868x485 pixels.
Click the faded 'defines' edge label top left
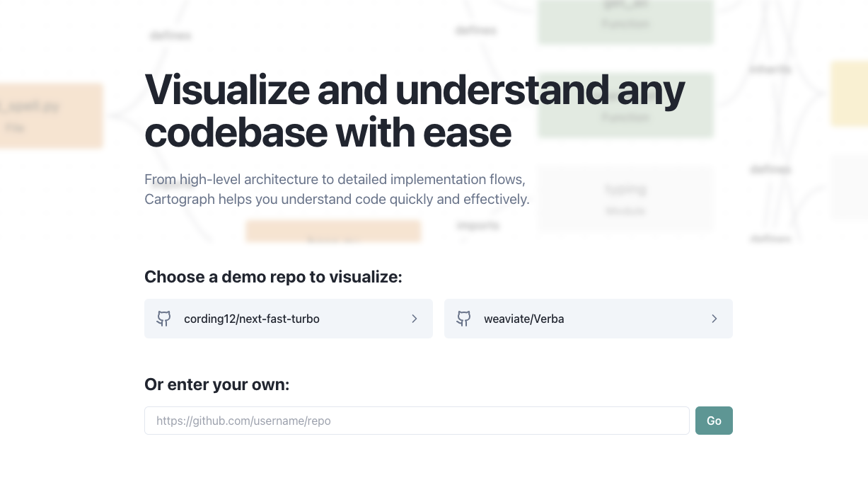(170, 35)
